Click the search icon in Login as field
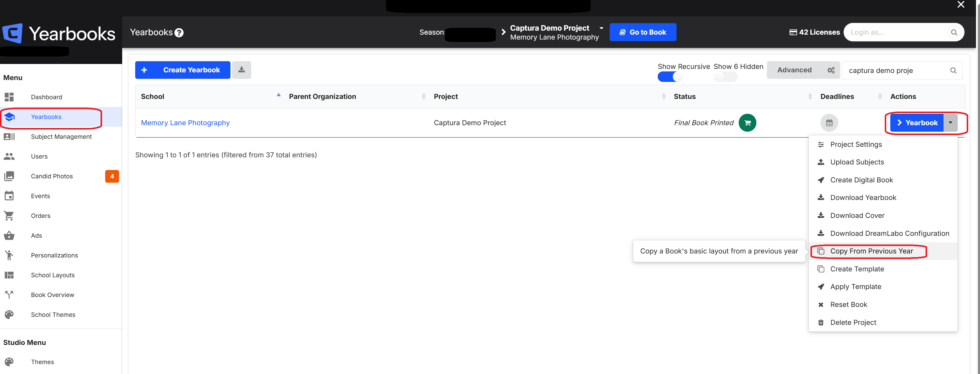This screenshot has height=374, width=980. [x=954, y=32]
